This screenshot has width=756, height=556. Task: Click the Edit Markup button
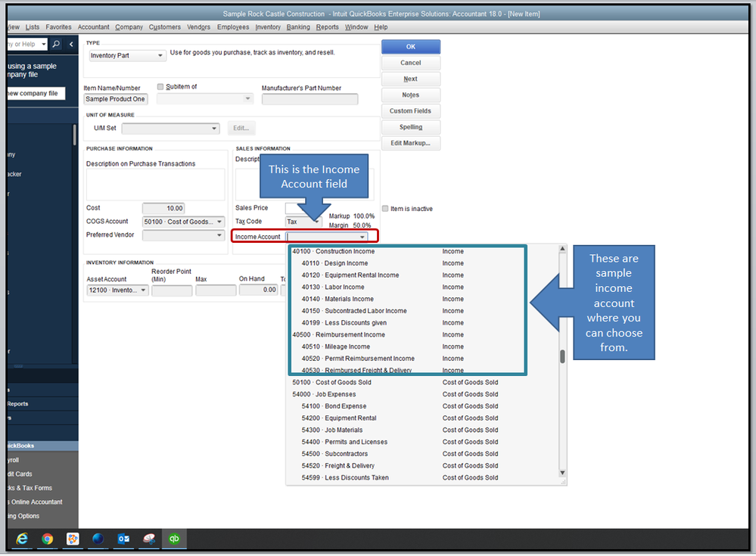tap(410, 143)
